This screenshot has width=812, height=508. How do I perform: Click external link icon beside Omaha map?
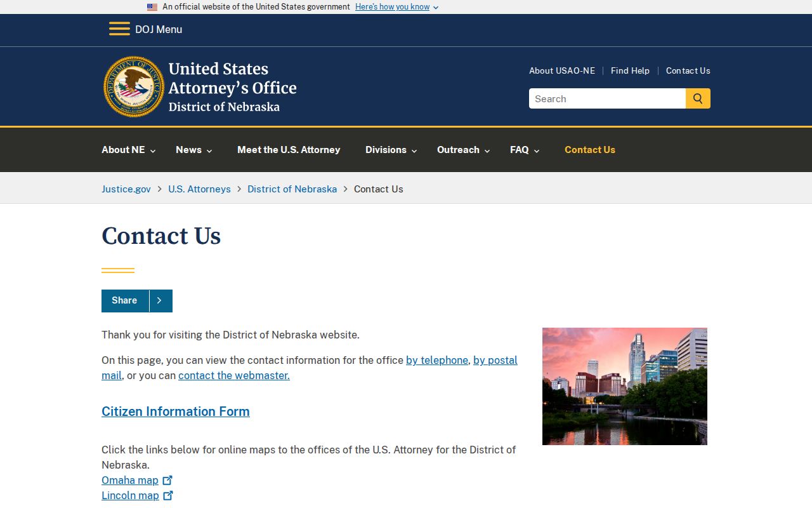[167, 480]
